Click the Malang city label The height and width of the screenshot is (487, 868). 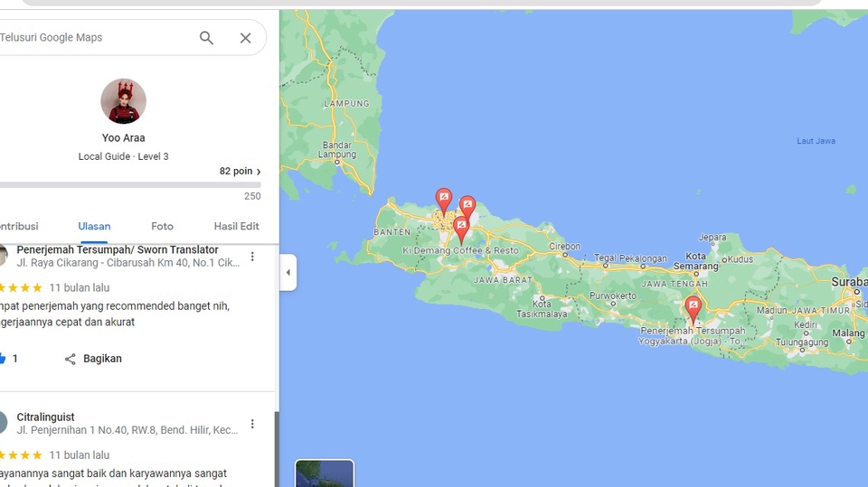click(x=848, y=333)
